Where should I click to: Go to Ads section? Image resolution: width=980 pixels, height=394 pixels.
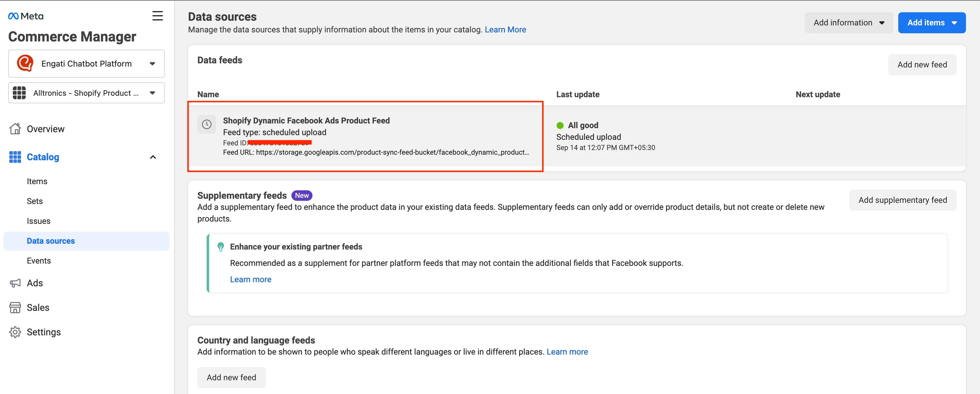(x=35, y=283)
